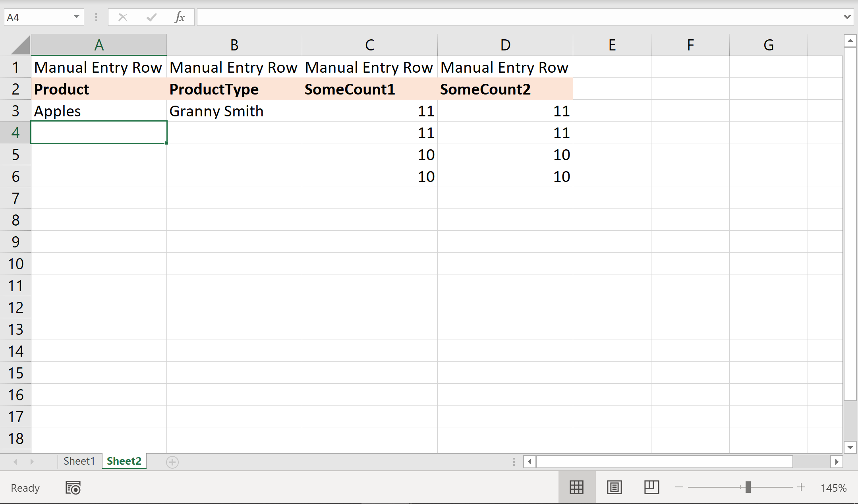This screenshot has height=504, width=858.
Task: Click the Insert Function fx icon
Action: pos(180,17)
